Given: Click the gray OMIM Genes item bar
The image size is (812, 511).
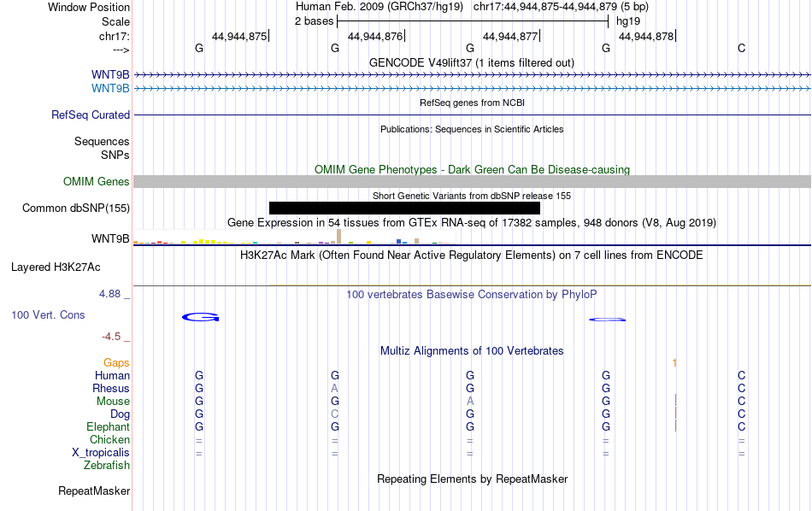Looking at the screenshot, I should (473, 181).
